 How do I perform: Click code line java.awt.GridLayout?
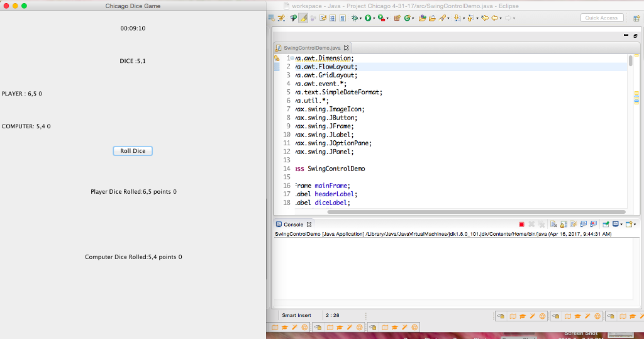326,75
